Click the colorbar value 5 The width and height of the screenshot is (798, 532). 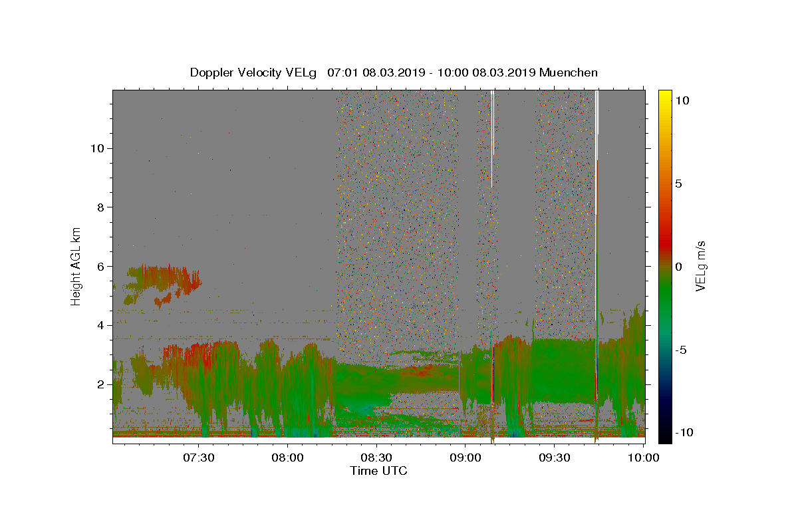[679, 184]
